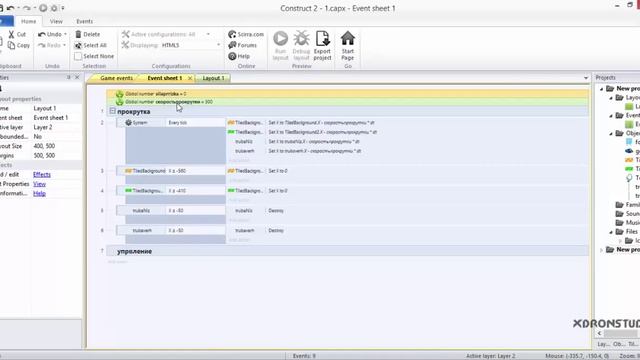The width and height of the screenshot is (640, 360).
Task: Click the Export project icon
Action: coord(322,38)
